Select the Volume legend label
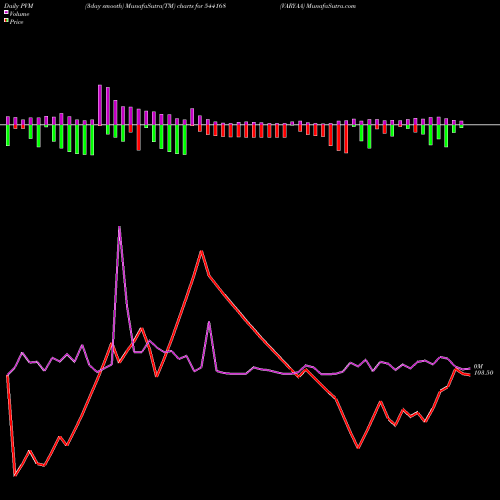This screenshot has height=500, width=500. tap(19, 14)
